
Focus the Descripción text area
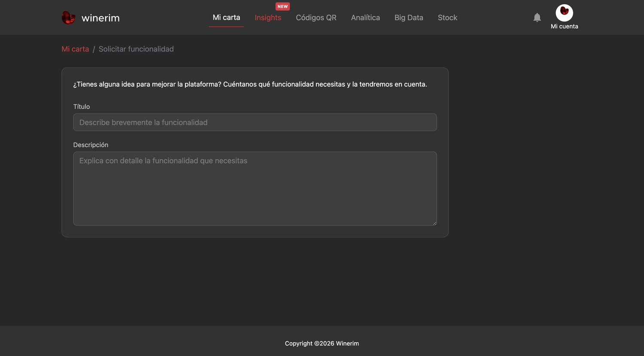pos(255,189)
